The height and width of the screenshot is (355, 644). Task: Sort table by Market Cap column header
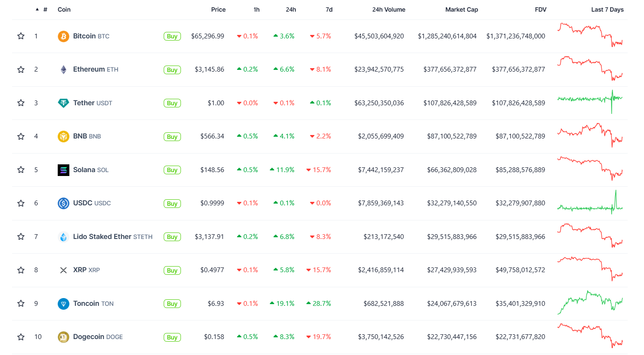point(461,9)
